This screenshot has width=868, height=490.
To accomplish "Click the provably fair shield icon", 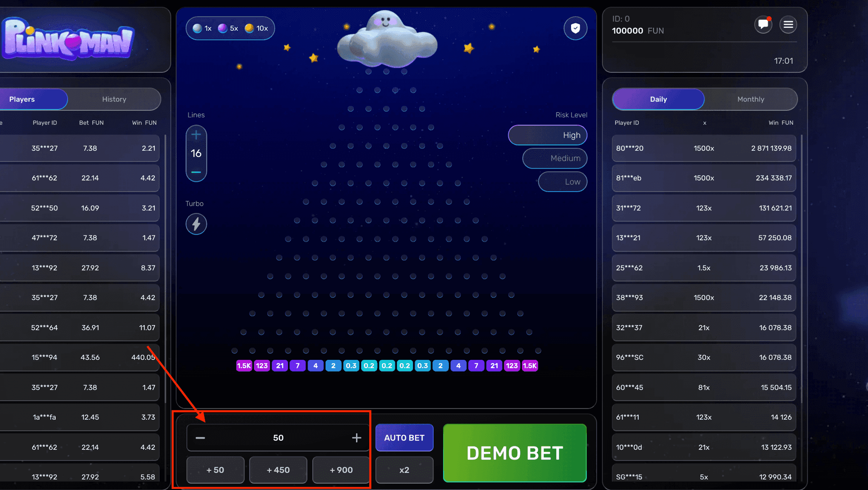I will click(x=575, y=28).
